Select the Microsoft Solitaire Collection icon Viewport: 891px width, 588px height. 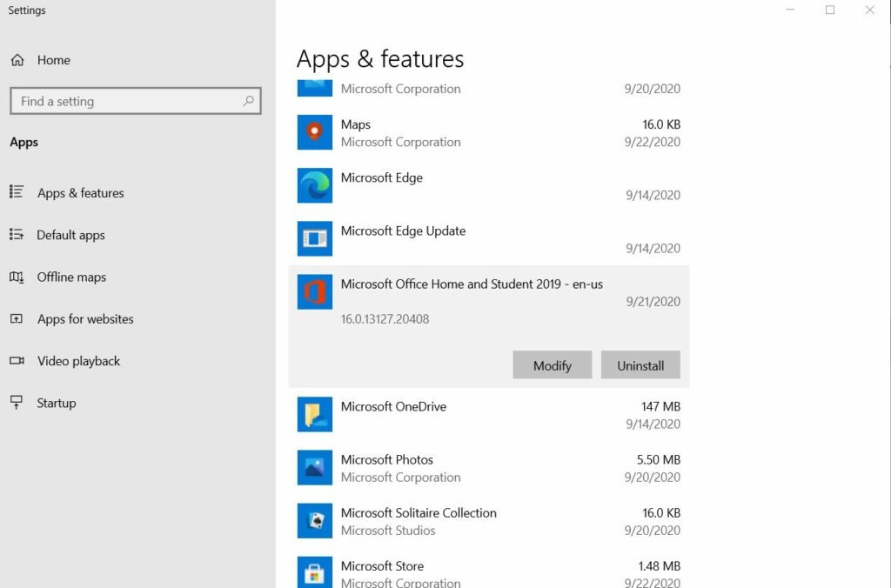click(314, 521)
